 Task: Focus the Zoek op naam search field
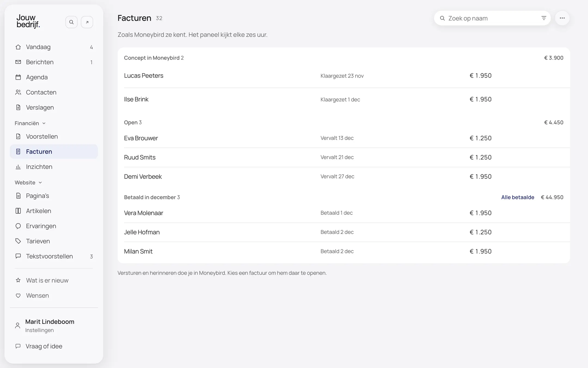coord(492,18)
